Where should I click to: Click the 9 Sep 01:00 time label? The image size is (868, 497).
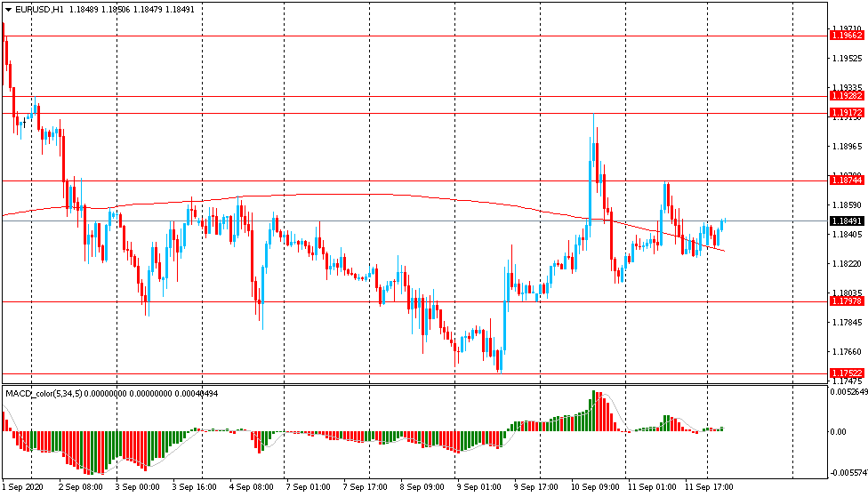(478, 487)
